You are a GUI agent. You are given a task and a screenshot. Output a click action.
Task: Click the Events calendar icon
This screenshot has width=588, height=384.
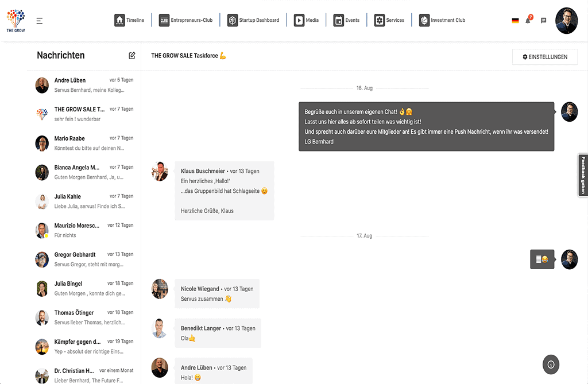click(x=339, y=20)
